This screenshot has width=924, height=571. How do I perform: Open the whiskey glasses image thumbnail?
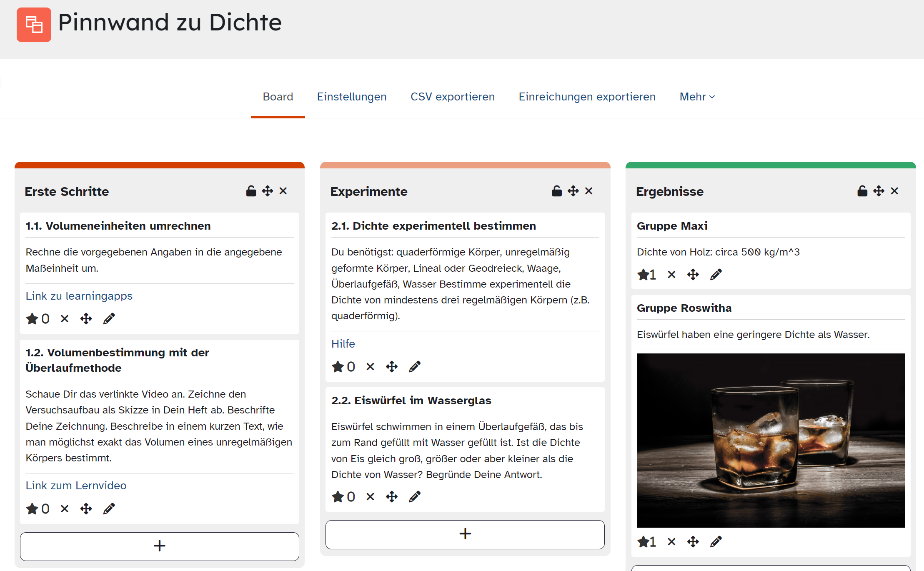point(770,440)
